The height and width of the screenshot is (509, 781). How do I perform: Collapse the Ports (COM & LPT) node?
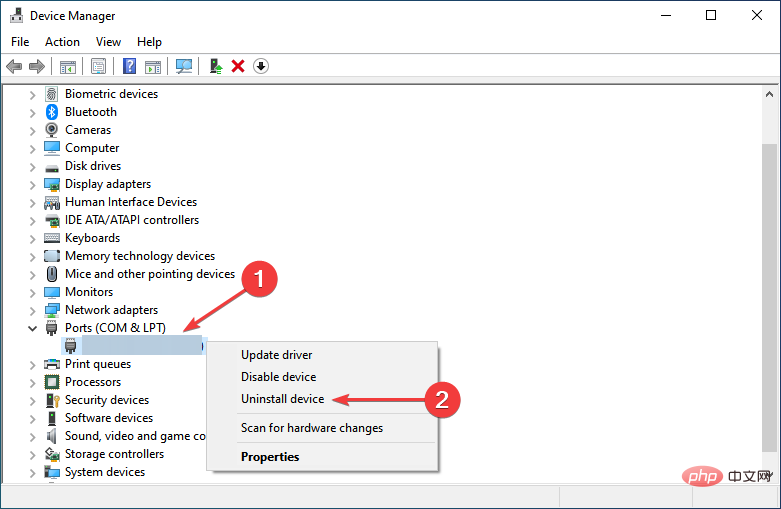[32, 328]
